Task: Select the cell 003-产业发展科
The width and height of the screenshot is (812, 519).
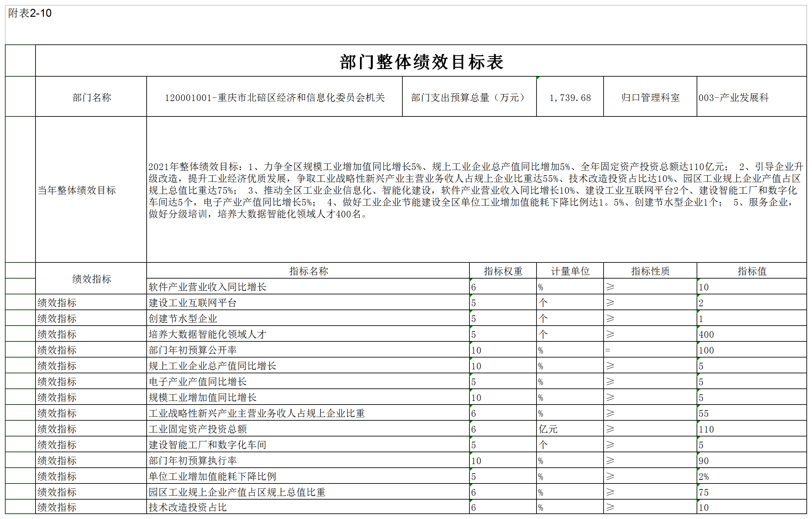Action: [x=752, y=96]
